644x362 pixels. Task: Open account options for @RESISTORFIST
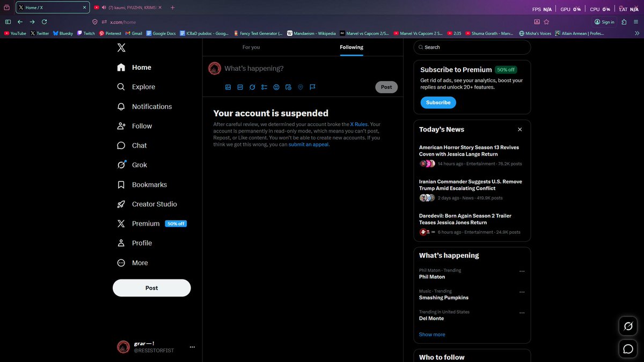pos(193,347)
